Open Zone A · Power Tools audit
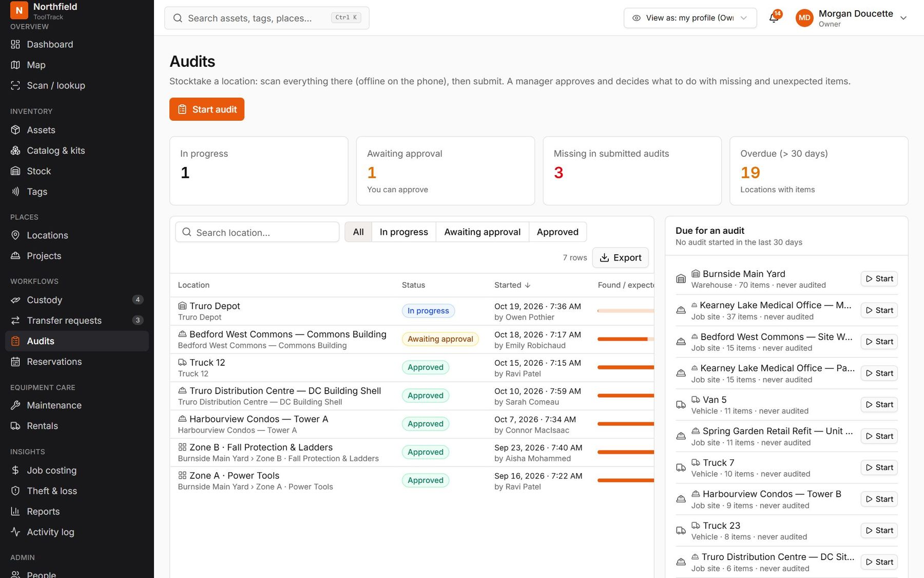Viewport: 924px width, 578px height. (412, 481)
